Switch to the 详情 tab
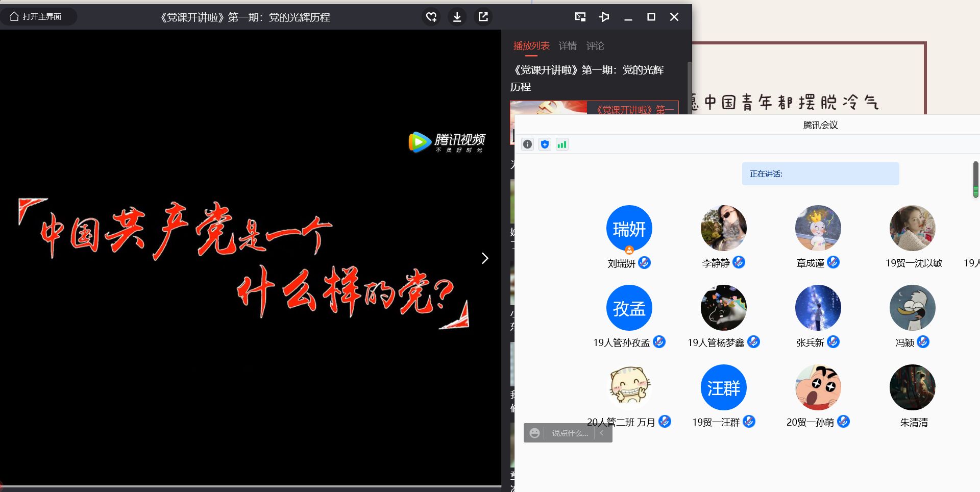The width and height of the screenshot is (980, 492). pyautogui.click(x=568, y=46)
